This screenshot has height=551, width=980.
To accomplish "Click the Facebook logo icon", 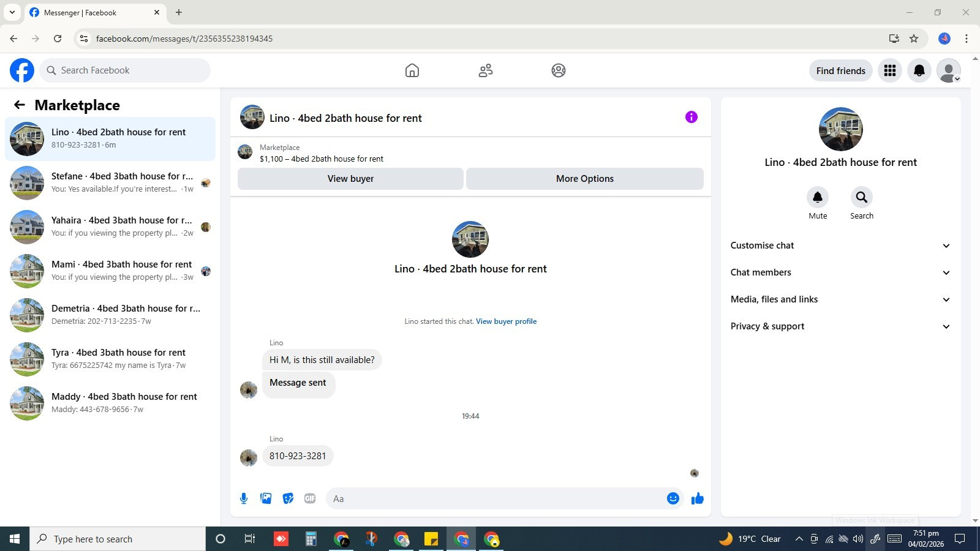I will [x=22, y=70].
